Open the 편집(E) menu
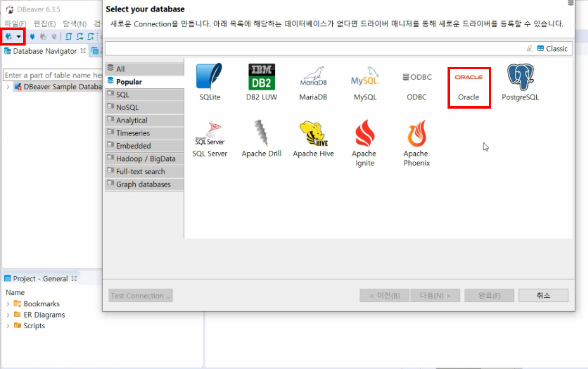The height and width of the screenshot is (369, 588). 45,23
